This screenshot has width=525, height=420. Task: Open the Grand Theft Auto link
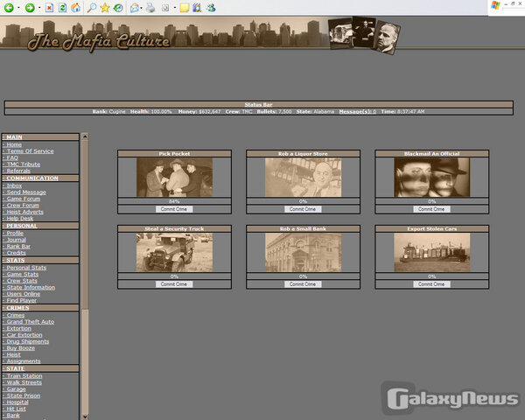31,321
